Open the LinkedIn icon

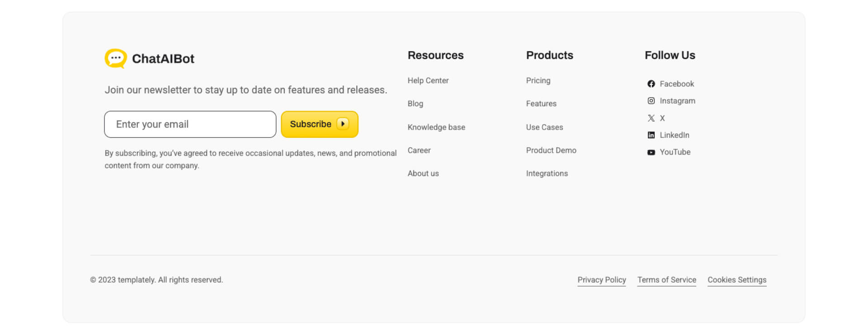coord(651,135)
